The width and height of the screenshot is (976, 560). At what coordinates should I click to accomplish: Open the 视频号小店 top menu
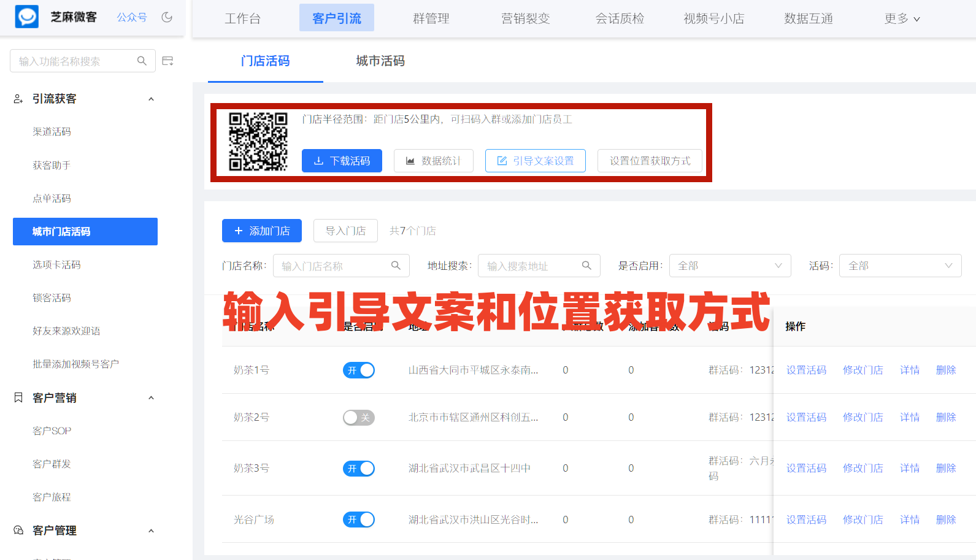(x=714, y=18)
